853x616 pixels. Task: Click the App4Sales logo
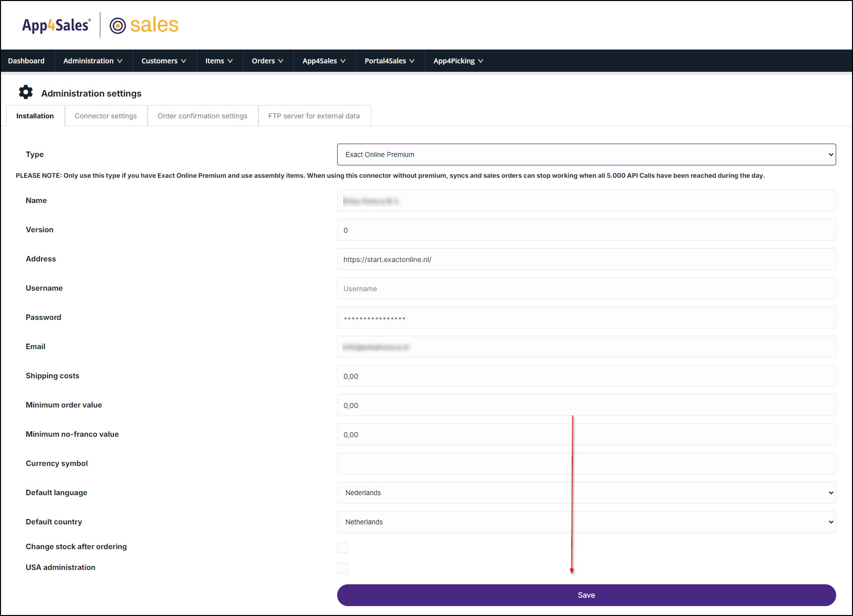56,25
